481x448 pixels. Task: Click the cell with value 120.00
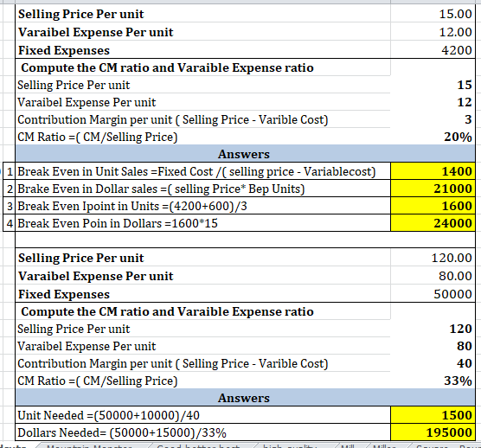pyautogui.click(x=433, y=258)
